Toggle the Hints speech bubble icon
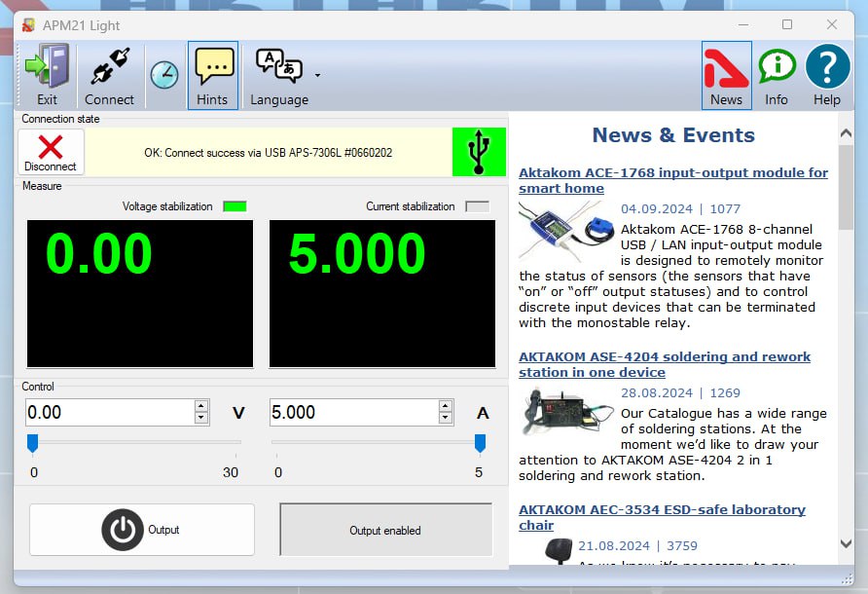The width and height of the screenshot is (868, 594). coord(212,66)
